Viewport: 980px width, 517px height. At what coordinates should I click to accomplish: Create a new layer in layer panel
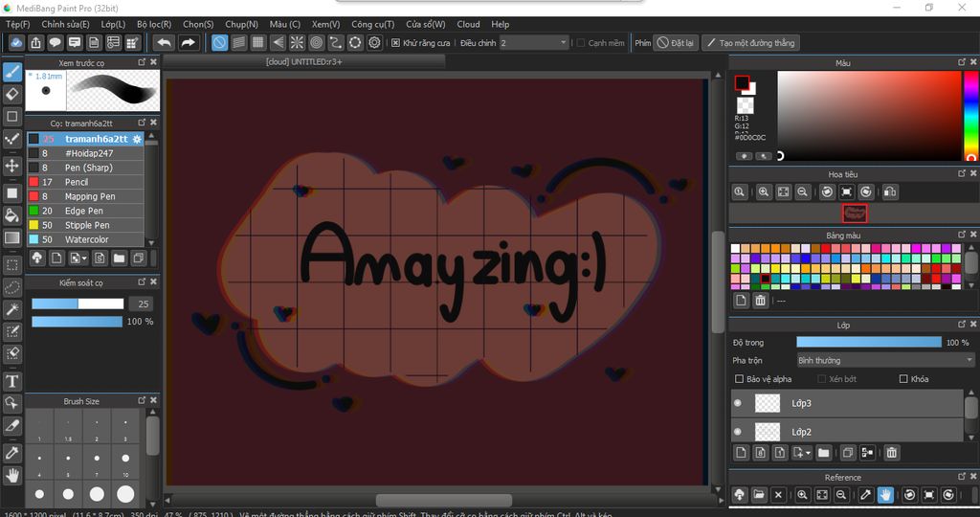(x=742, y=453)
